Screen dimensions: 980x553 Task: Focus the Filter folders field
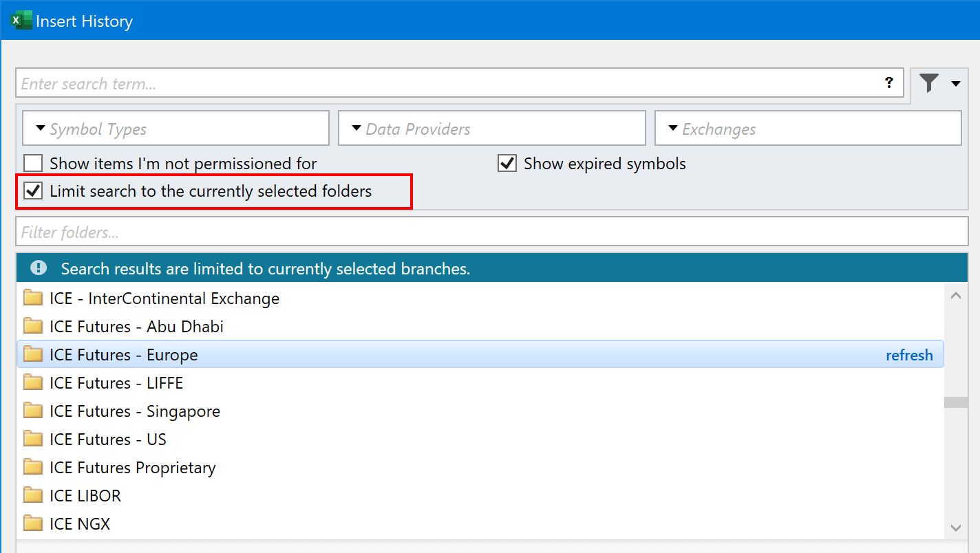[492, 232]
